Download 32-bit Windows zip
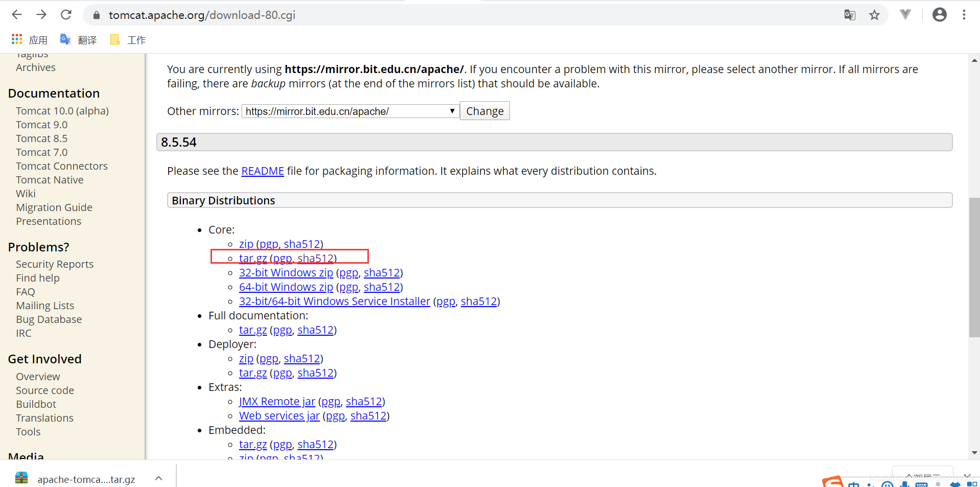980x487 pixels. (x=286, y=272)
